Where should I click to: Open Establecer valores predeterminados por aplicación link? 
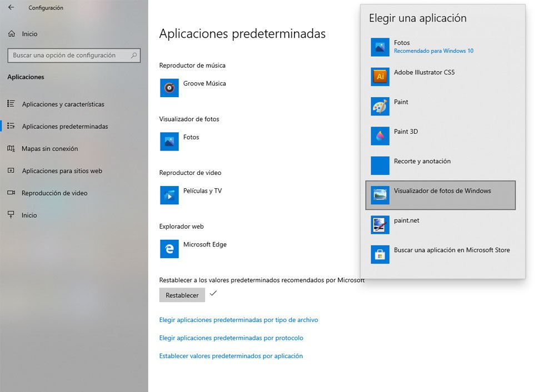(231, 356)
